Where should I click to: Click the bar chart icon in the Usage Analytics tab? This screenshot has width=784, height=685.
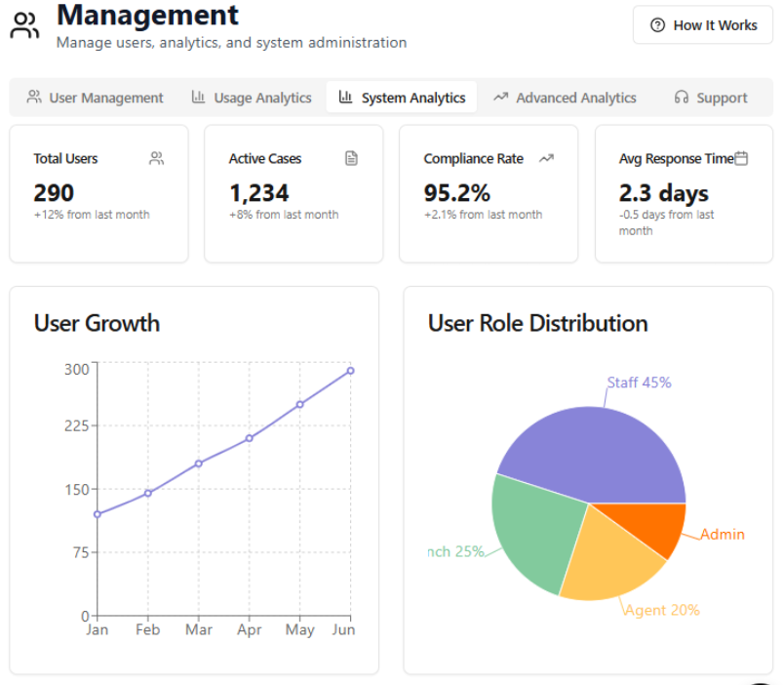coord(199,97)
